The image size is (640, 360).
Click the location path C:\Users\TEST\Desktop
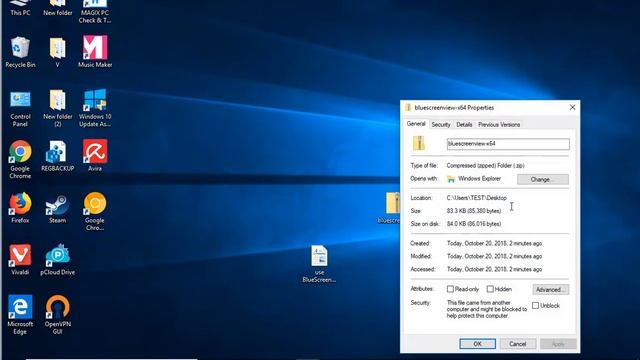coord(476,198)
